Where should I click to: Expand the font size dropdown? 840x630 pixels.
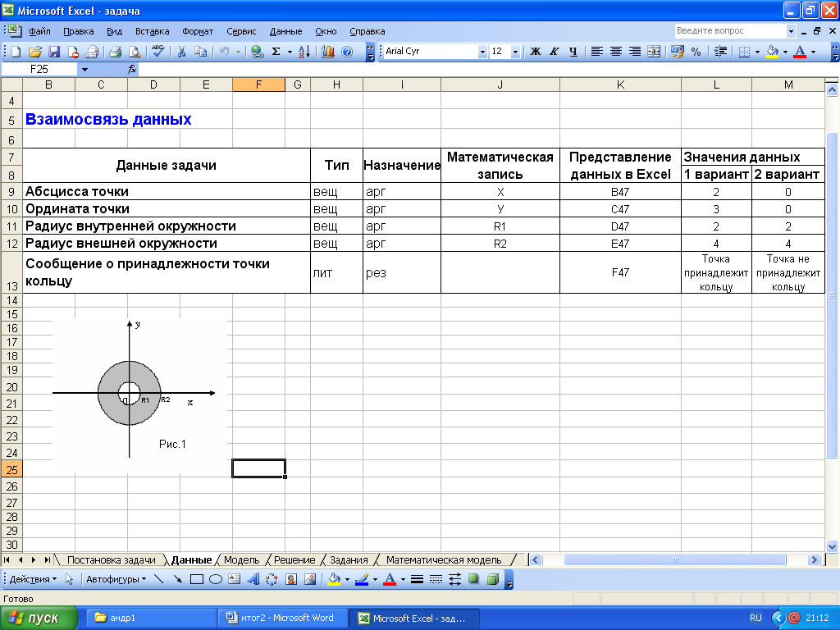(515, 51)
